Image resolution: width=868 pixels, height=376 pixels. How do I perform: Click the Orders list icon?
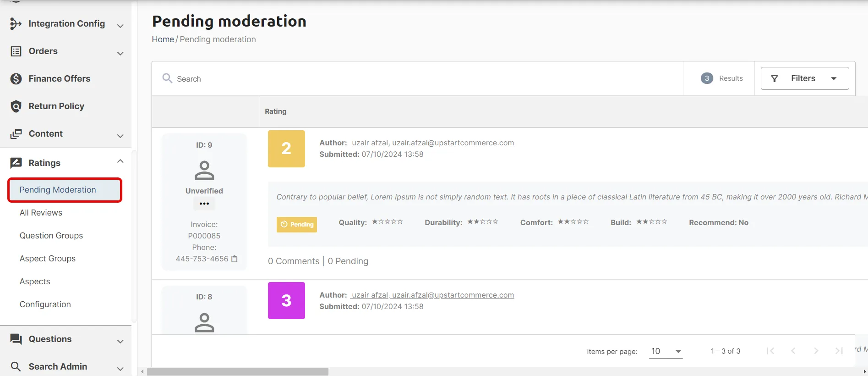[16, 51]
